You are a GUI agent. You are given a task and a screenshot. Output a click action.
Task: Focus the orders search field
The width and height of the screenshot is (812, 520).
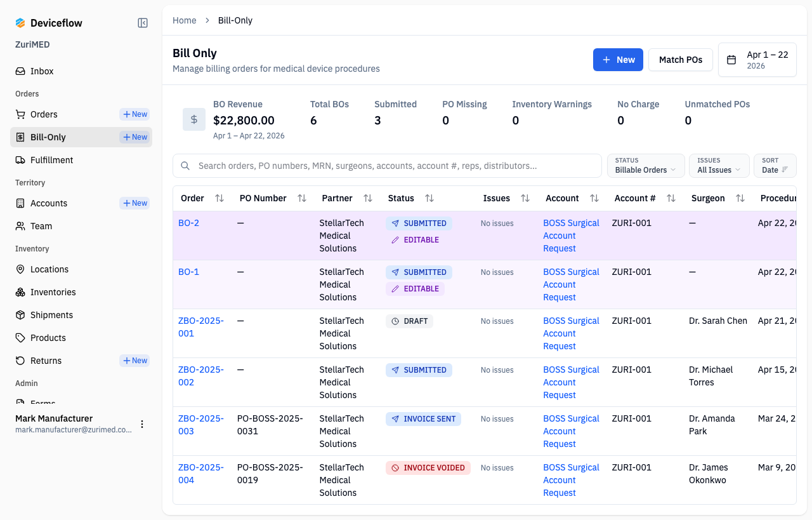pos(387,166)
